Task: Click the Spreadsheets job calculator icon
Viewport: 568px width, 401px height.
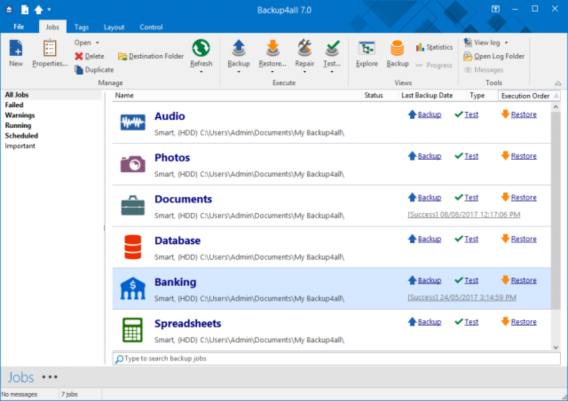Action: coord(133,330)
